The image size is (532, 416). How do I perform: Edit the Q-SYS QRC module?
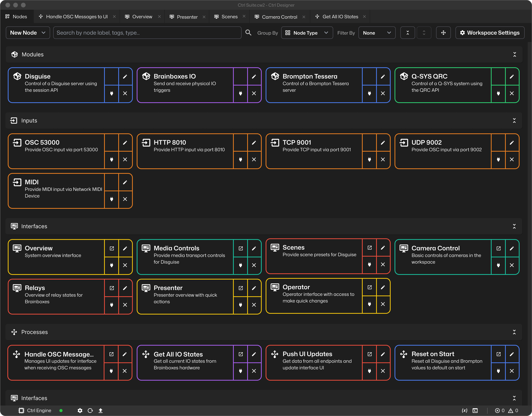[512, 77]
